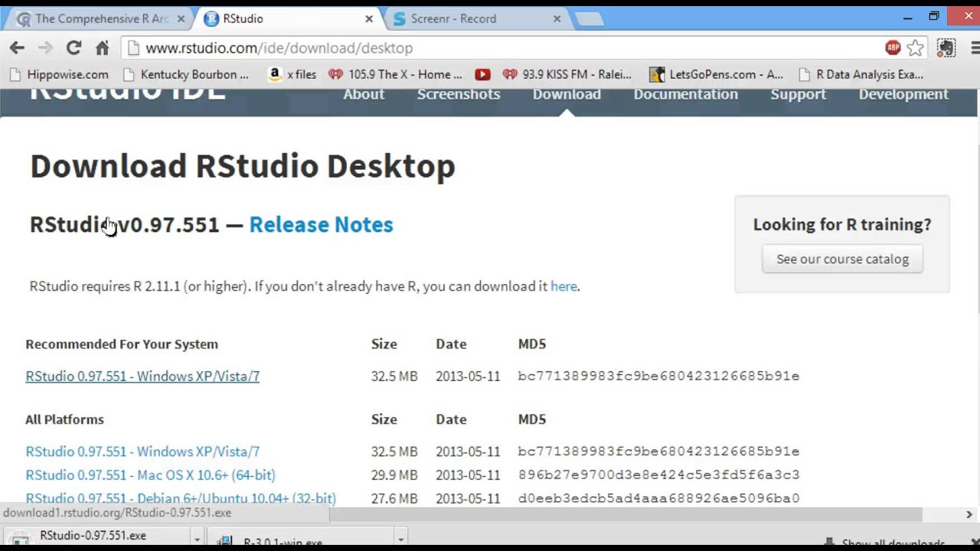Open the RStudio-0.97.551.exe downloaded file
Screen dimensions: 980x551
pos(93,536)
